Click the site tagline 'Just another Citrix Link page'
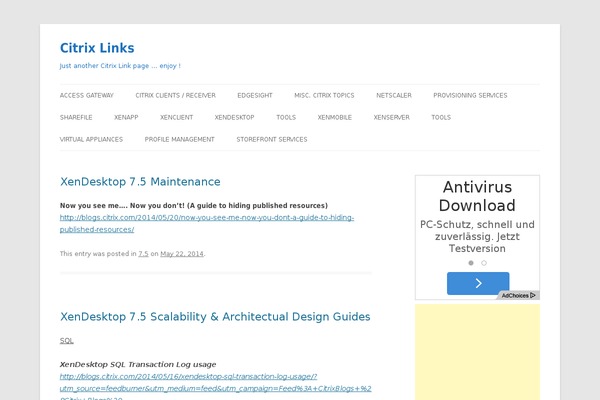 tap(120, 66)
